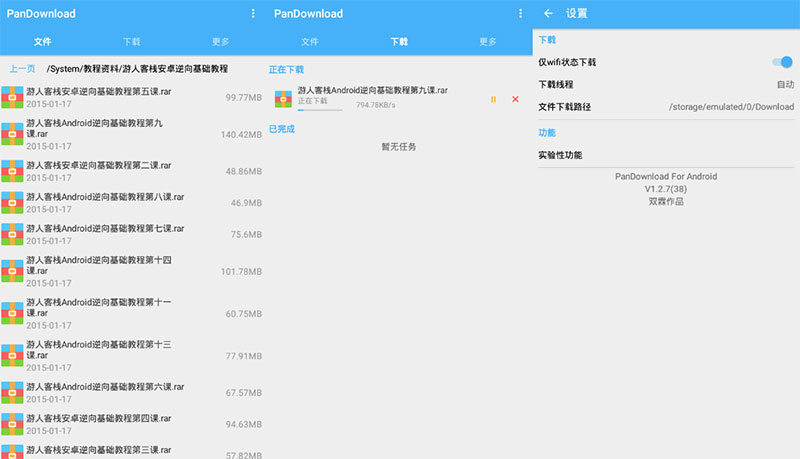Click the 101.78MB file size
This screenshot has height=459, width=800.
tap(241, 272)
